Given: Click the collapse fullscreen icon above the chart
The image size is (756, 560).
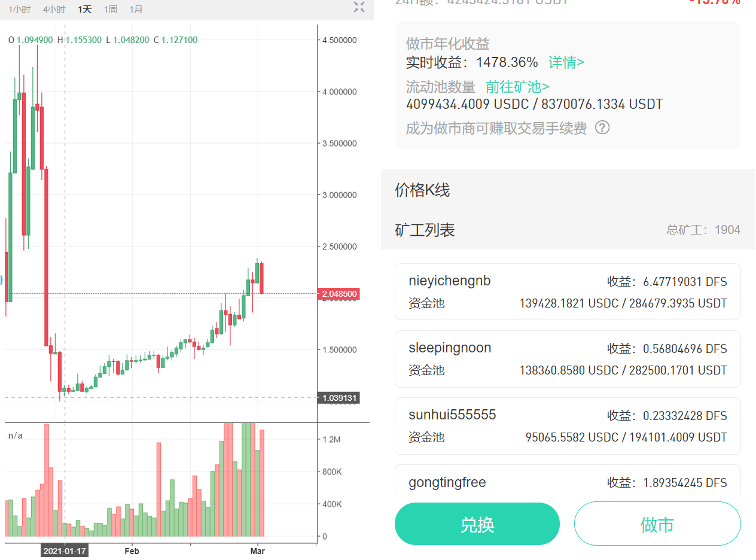Looking at the screenshot, I should click(x=358, y=8).
